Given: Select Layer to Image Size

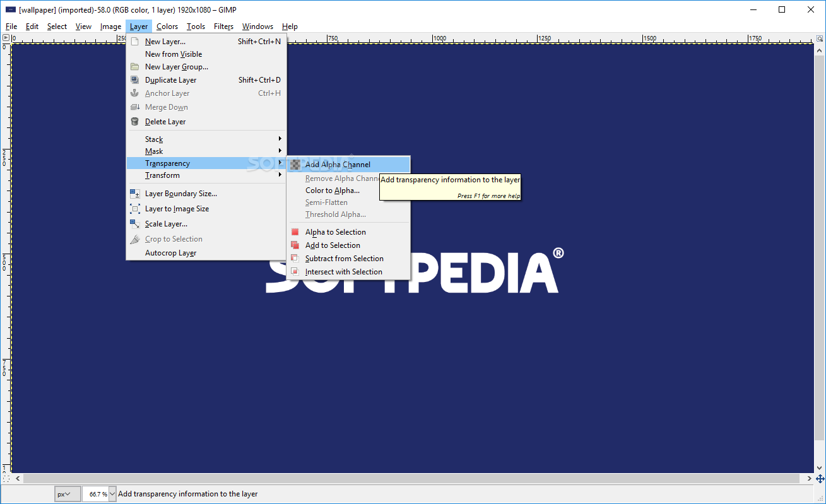Looking at the screenshot, I should click(x=206, y=209).
